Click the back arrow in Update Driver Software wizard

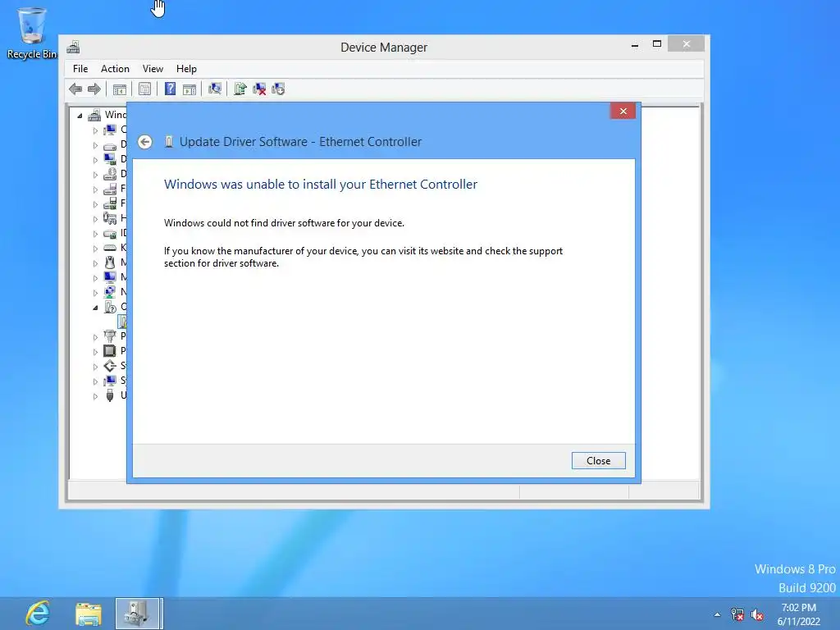tap(144, 142)
